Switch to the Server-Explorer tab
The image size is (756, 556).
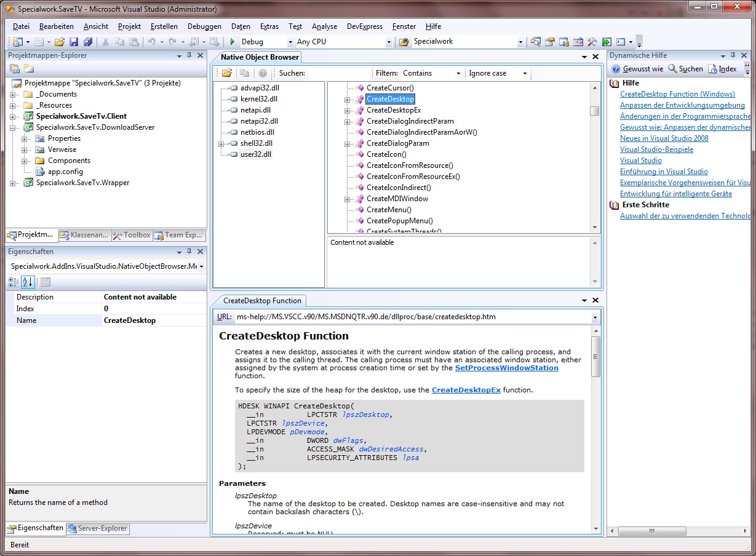[97, 528]
